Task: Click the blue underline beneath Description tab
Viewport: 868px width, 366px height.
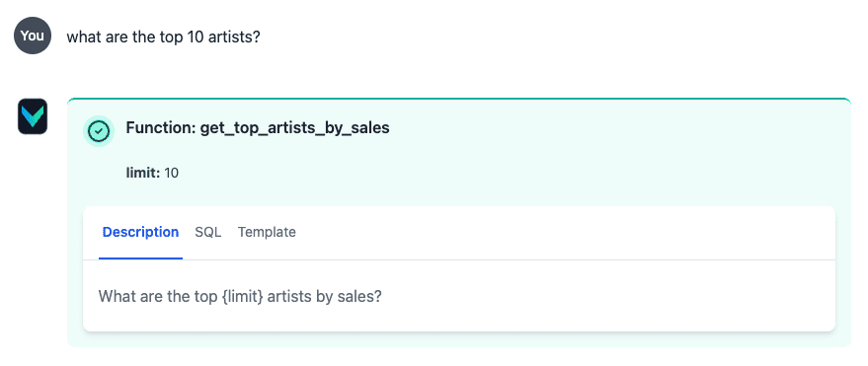Action: [x=140, y=258]
